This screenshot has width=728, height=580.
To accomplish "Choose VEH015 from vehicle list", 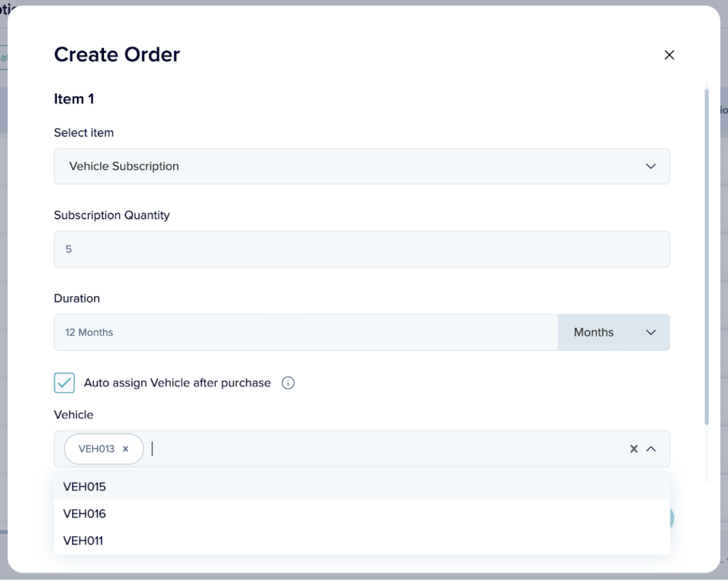I will (x=84, y=487).
